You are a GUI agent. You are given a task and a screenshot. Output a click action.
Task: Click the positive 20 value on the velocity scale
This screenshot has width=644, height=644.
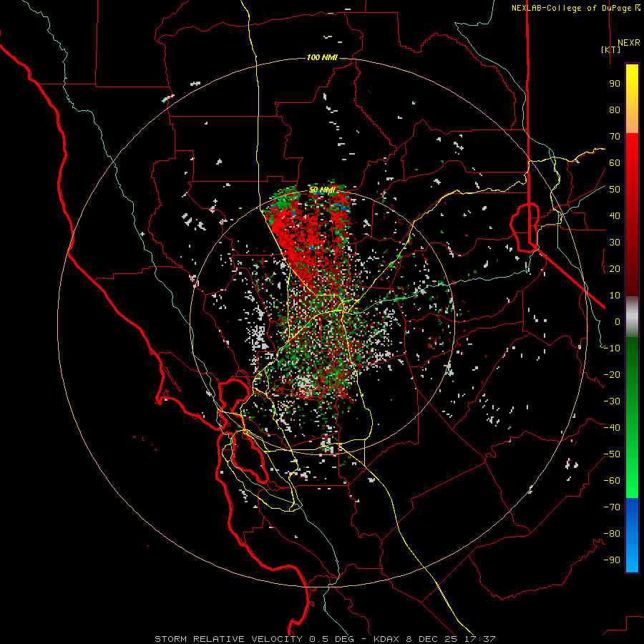pyautogui.click(x=615, y=268)
